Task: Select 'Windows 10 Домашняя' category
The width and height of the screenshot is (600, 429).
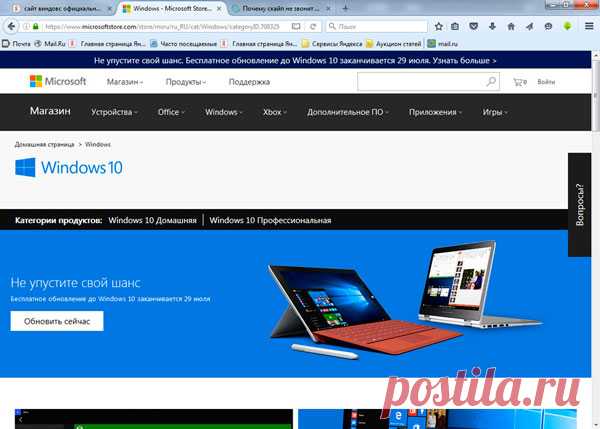Action: click(152, 220)
